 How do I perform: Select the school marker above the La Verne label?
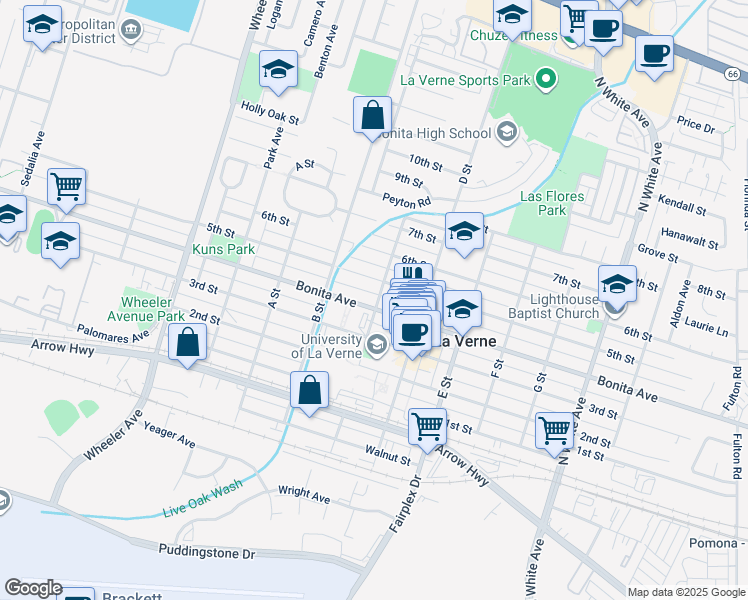[462, 310]
